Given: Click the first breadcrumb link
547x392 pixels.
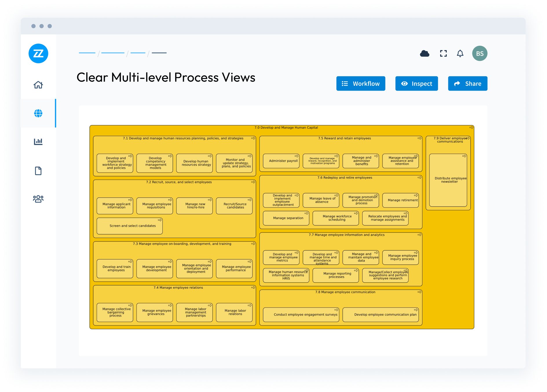Looking at the screenshot, I should point(87,53).
